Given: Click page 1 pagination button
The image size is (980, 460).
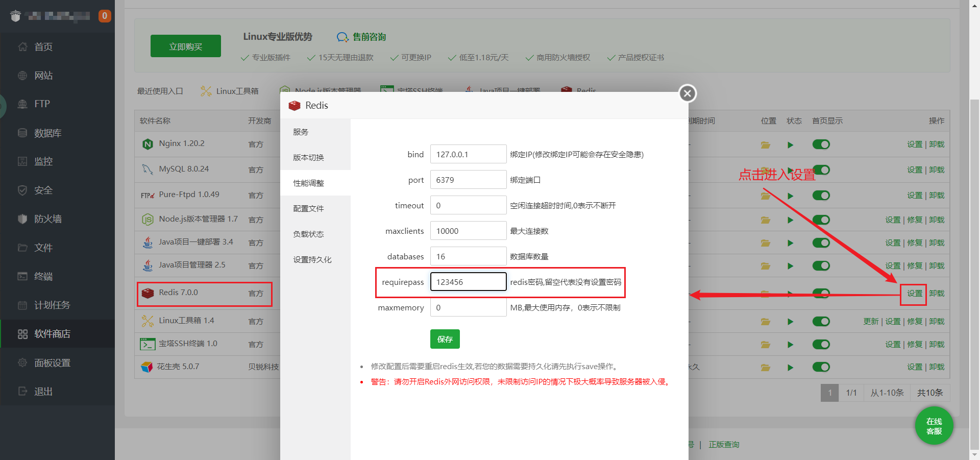Looking at the screenshot, I should [x=829, y=393].
